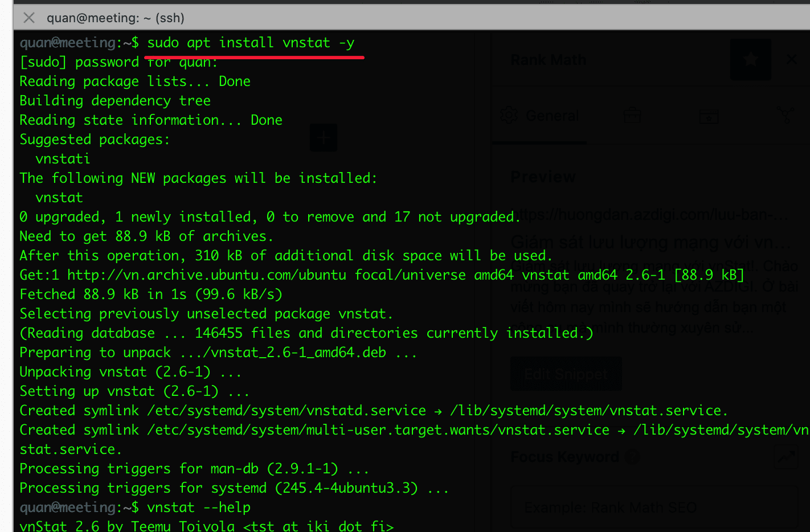
Task: Close the quan@meeting ssh terminal tab
Action: click(x=28, y=18)
